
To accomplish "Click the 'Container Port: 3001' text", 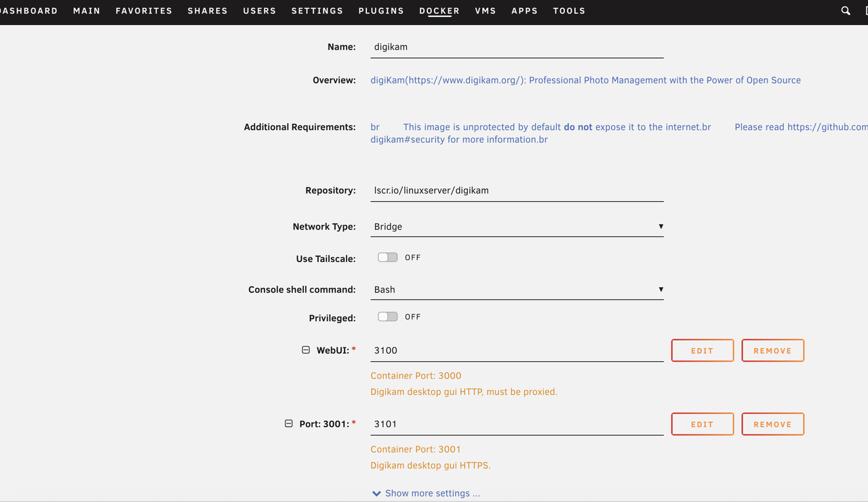I will click(x=416, y=449).
